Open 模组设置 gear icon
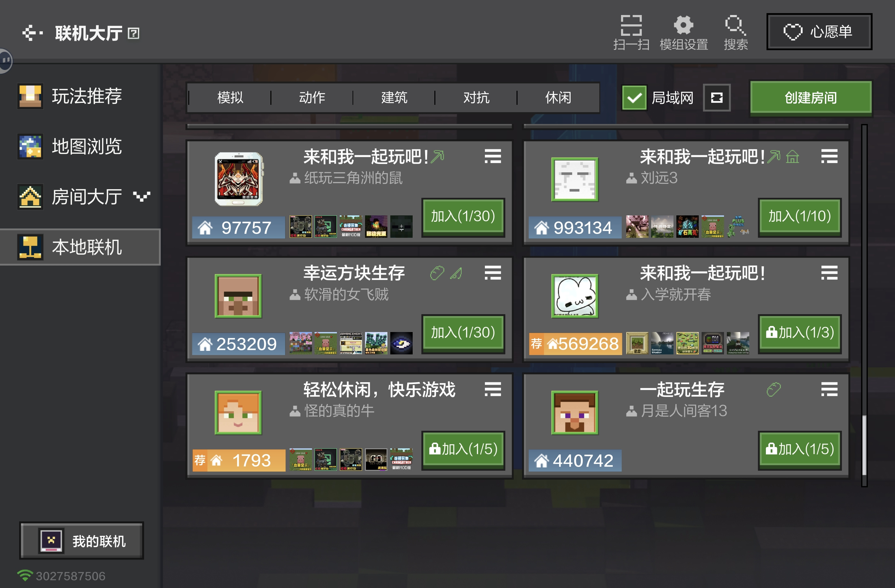895x588 pixels. coord(684,33)
